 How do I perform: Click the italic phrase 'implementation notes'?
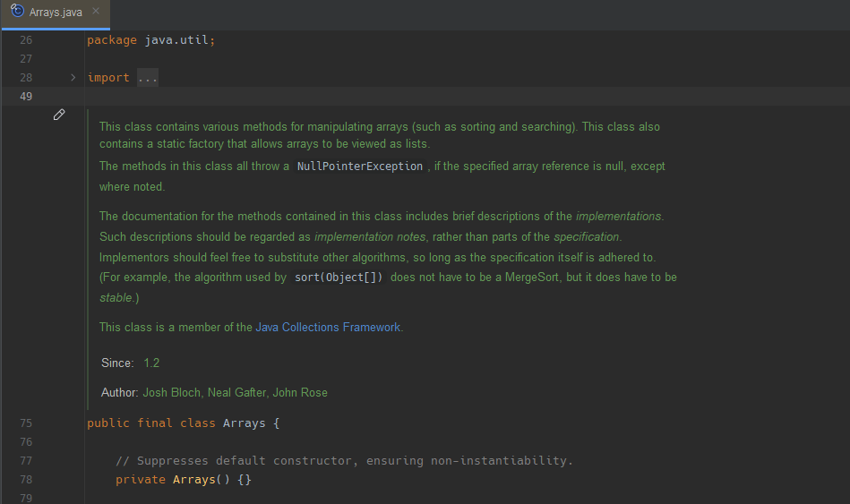click(x=370, y=237)
